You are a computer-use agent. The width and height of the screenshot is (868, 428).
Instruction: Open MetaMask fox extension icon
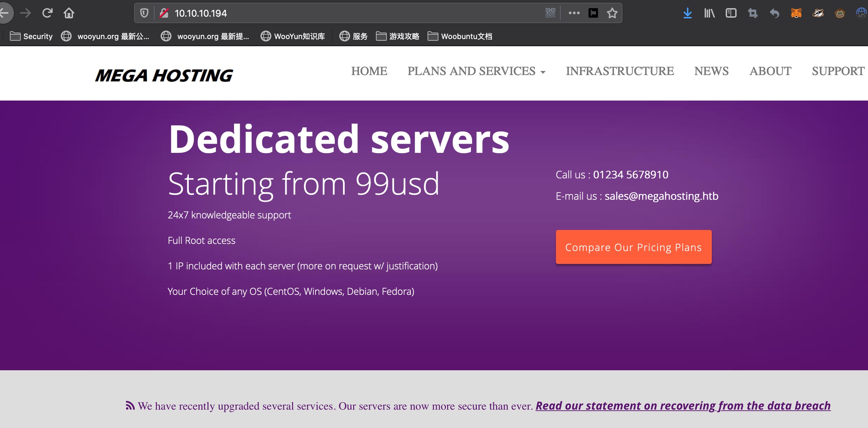pos(796,13)
